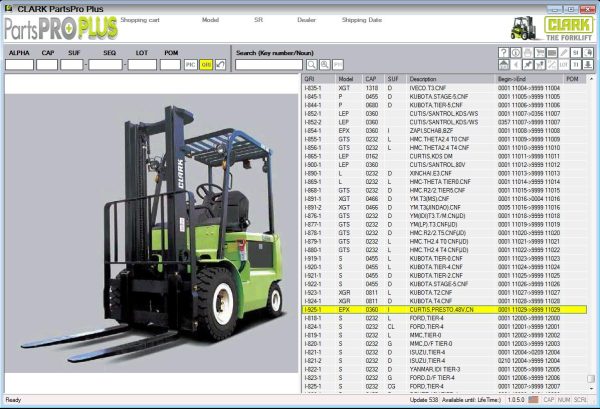Screen dimensions: 600x409
Task: Click the POM input field
Action: pyautogui.click(x=170, y=65)
